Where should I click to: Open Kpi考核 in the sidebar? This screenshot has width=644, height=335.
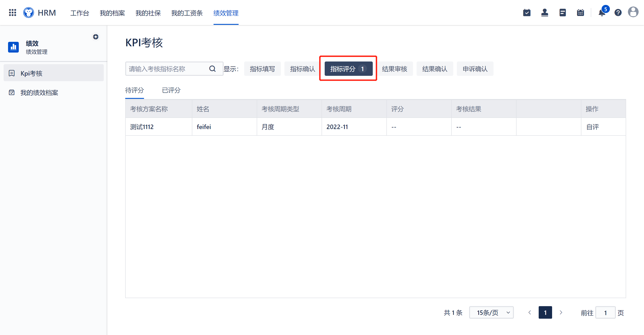pyautogui.click(x=53, y=73)
